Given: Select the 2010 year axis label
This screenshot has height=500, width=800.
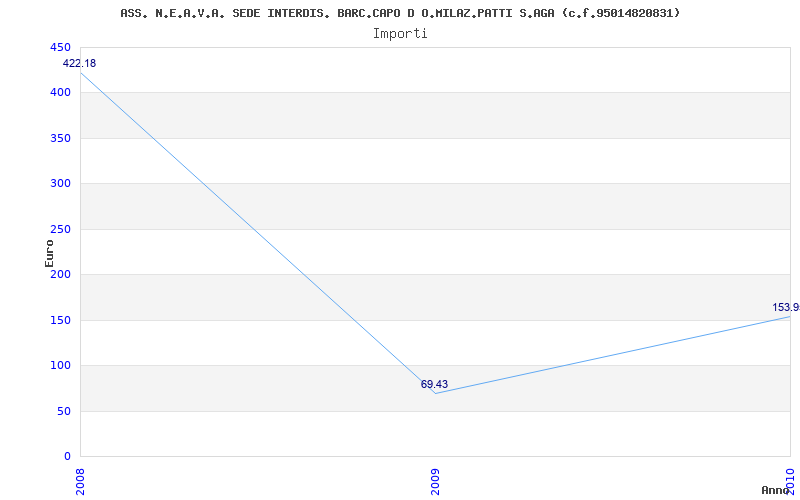Looking at the screenshot, I should 790,480.
